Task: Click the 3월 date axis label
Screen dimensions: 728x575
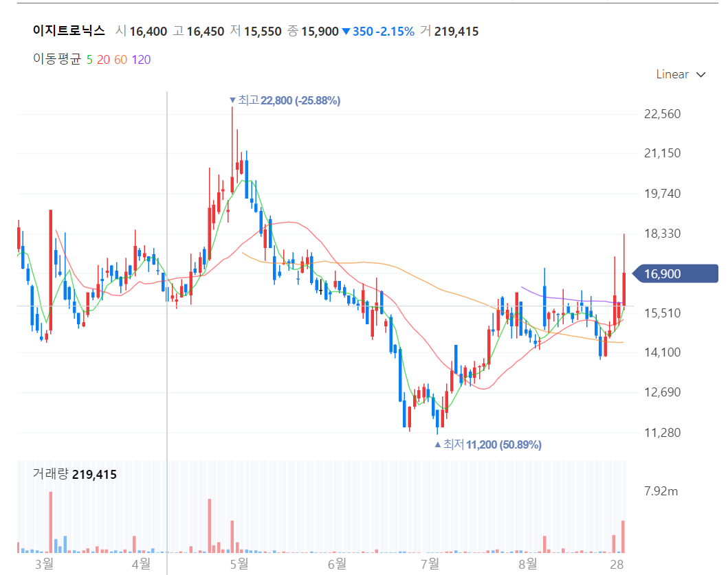Action: click(45, 564)
